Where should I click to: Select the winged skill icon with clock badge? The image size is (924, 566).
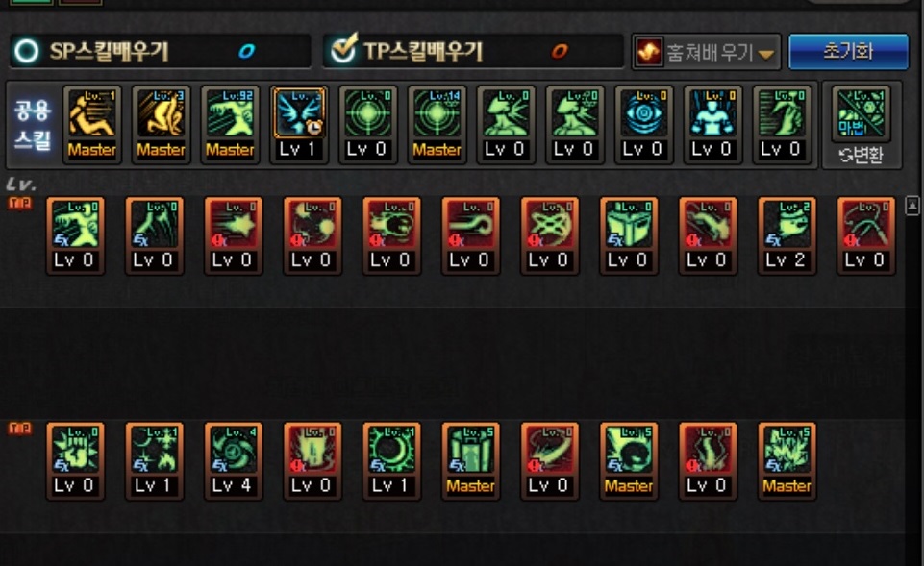pos(299,124)
